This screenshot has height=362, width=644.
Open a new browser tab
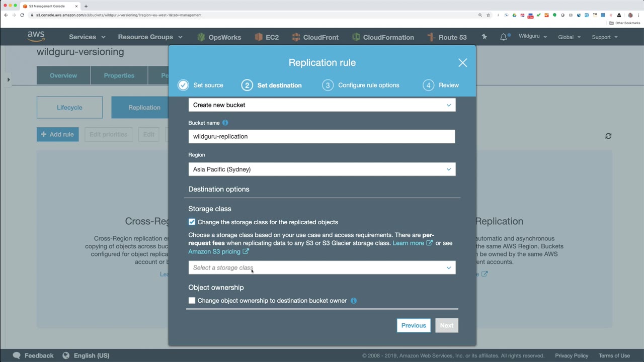tap(86, 6)
